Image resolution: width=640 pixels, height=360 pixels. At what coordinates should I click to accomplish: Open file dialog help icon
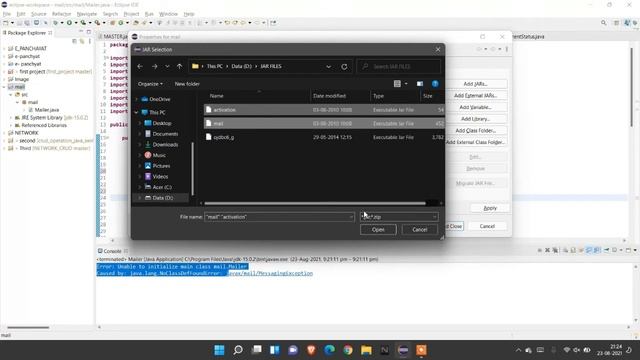(x=435, y=84)
